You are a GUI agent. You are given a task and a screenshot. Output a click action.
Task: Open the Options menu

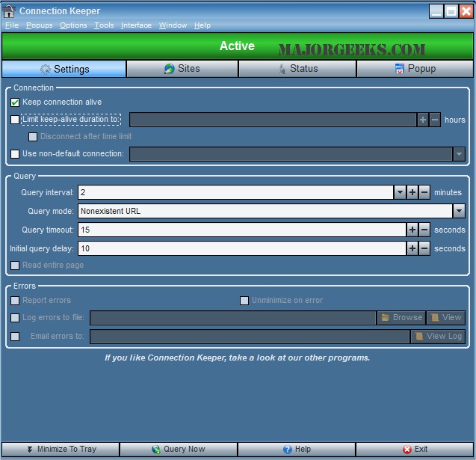tap(73, 25)
